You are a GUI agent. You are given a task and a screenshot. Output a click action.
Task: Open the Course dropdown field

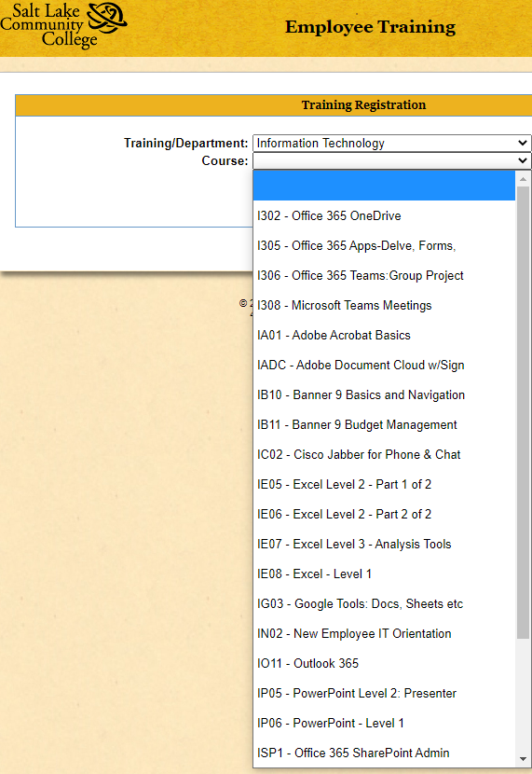click(x=392, y=160)
